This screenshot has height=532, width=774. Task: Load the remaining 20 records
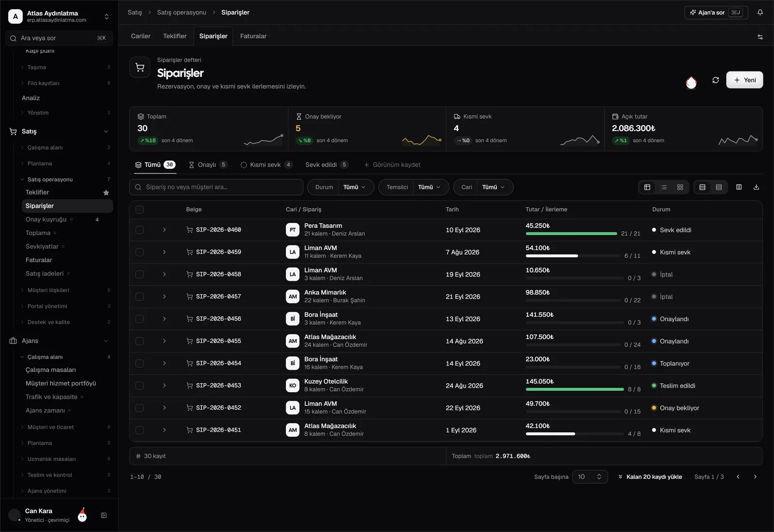click(x=650, y=477)
